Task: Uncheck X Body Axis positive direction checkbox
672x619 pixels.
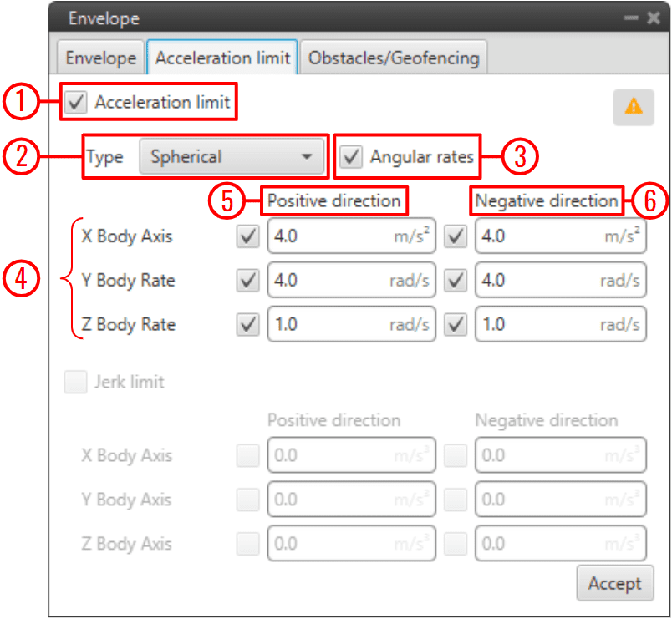Action: point(248,237)
